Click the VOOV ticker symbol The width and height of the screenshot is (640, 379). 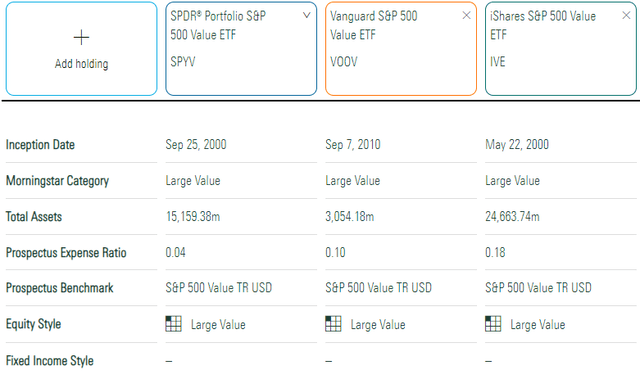(344, 62)
